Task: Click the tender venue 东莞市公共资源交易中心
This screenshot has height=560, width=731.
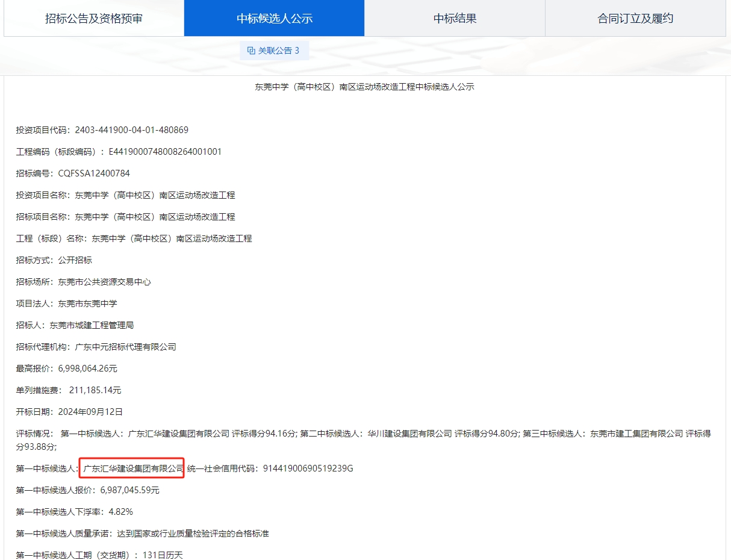Action: (104, 282)
